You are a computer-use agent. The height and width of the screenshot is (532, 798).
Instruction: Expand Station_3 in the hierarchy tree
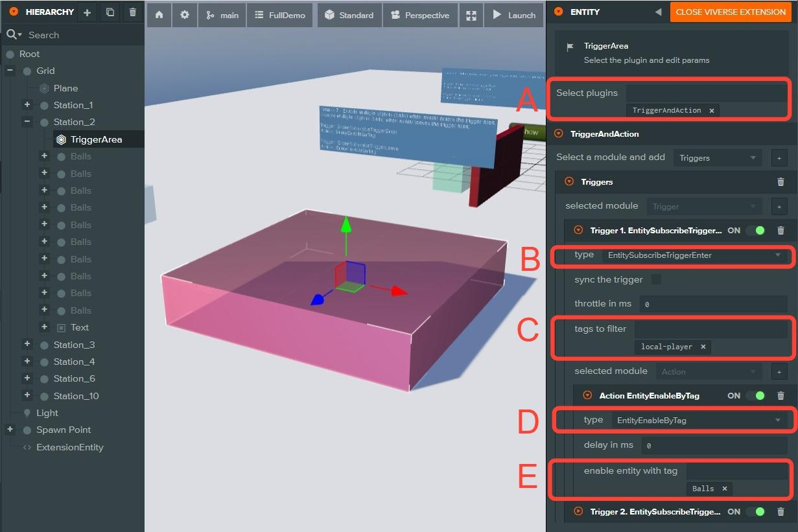[x=27, y=345]
